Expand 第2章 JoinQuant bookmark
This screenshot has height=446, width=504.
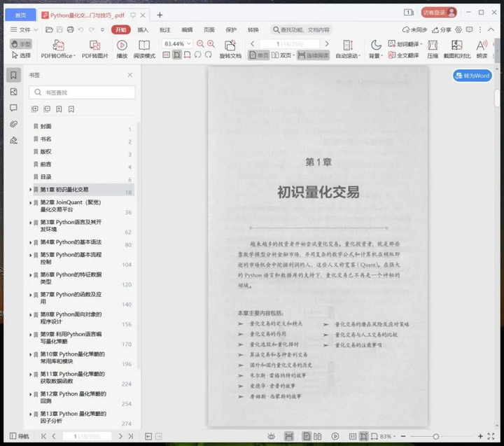coord(31,203)
